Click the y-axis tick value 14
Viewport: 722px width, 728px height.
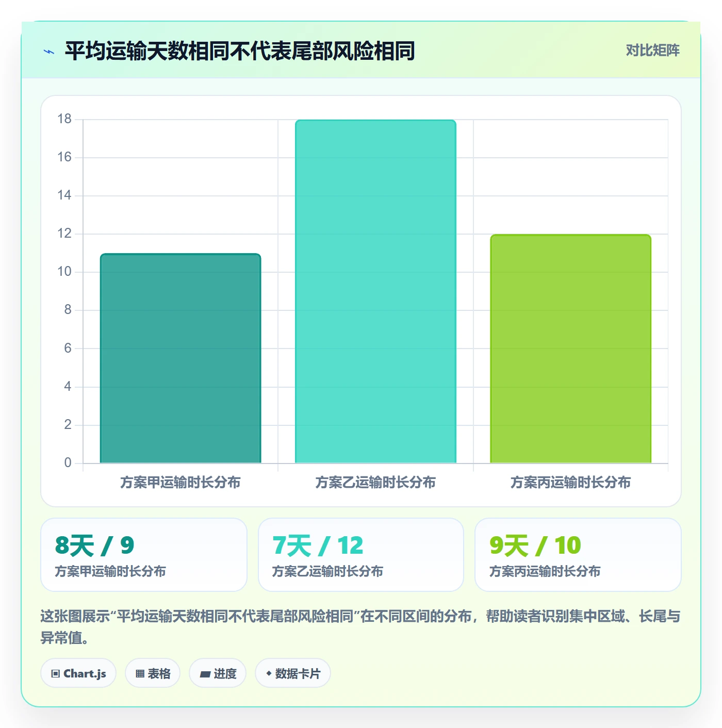pos(64,195)
